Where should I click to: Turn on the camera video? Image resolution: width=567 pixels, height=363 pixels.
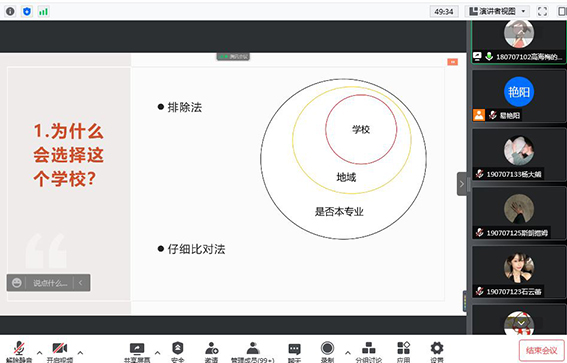60,352
